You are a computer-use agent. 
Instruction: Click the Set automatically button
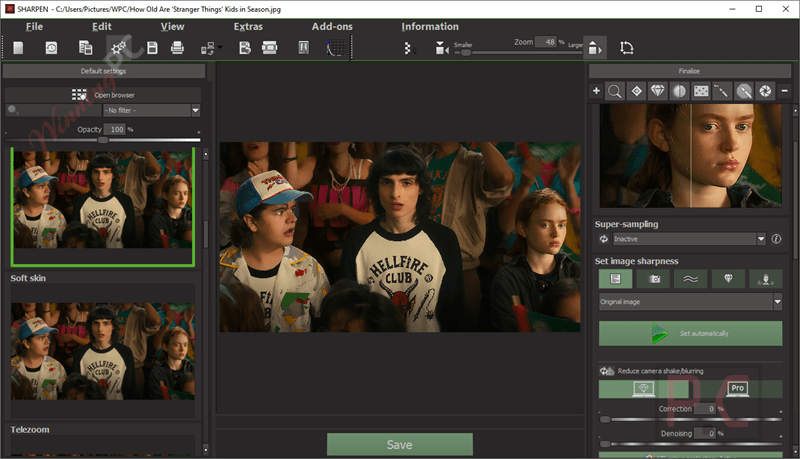[x=690, y=334]
